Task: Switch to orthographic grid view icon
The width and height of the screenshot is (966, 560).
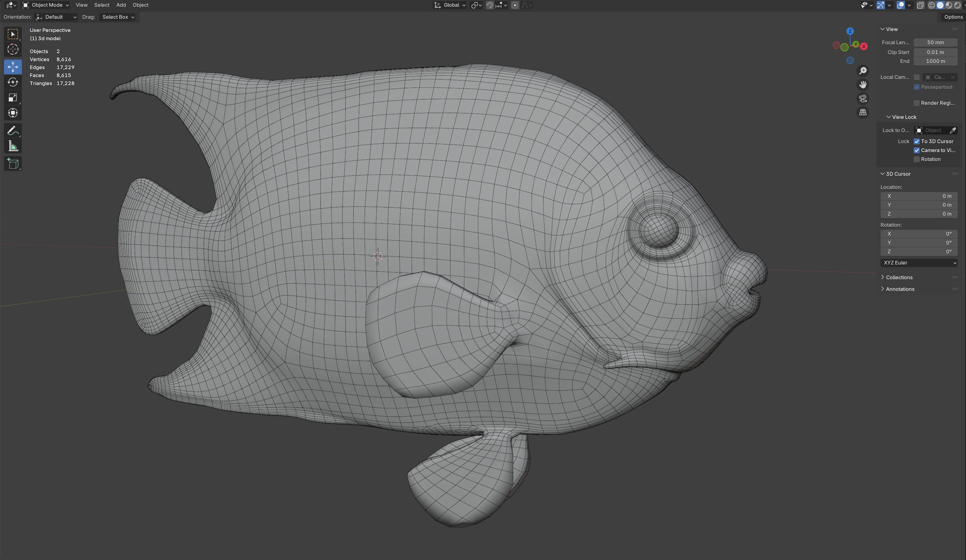Action: [x=862, y=113]
